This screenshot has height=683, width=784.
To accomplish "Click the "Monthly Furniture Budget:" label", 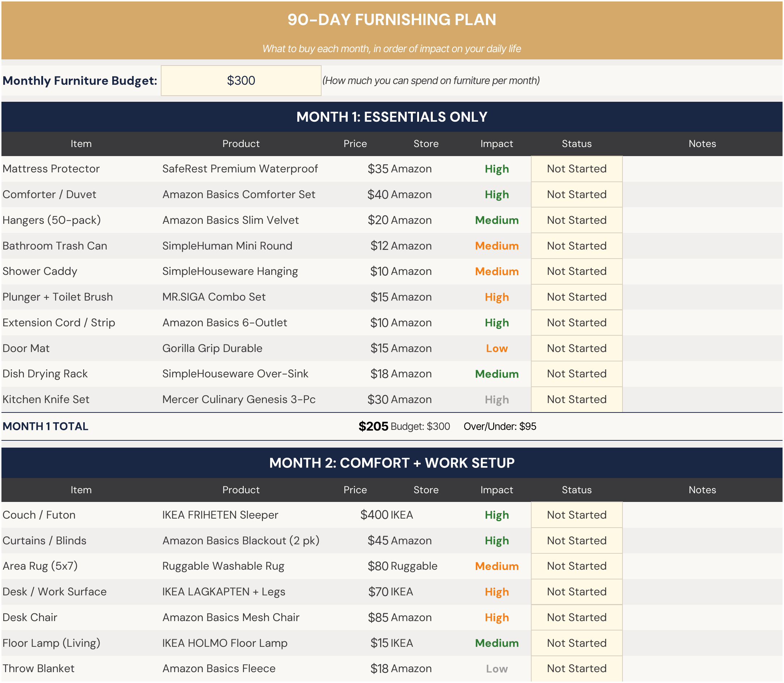I will click(x=80, y=81).
